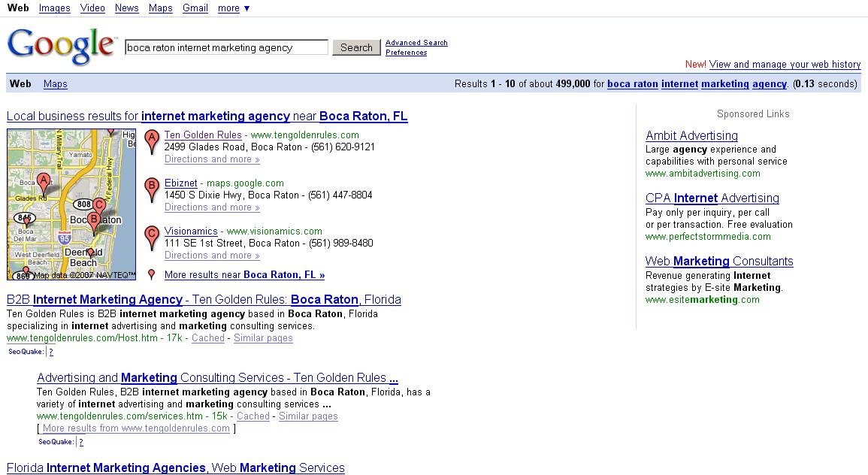
Task: Click the 111 SE 1st Street address text
Action: pyautogui.click(x=232, y=244)
